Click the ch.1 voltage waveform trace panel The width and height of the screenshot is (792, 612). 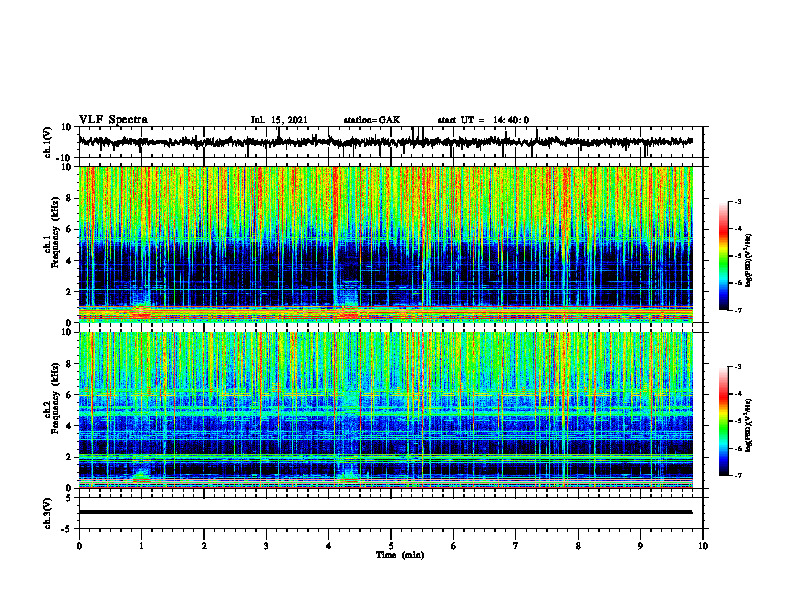point(390,142)
